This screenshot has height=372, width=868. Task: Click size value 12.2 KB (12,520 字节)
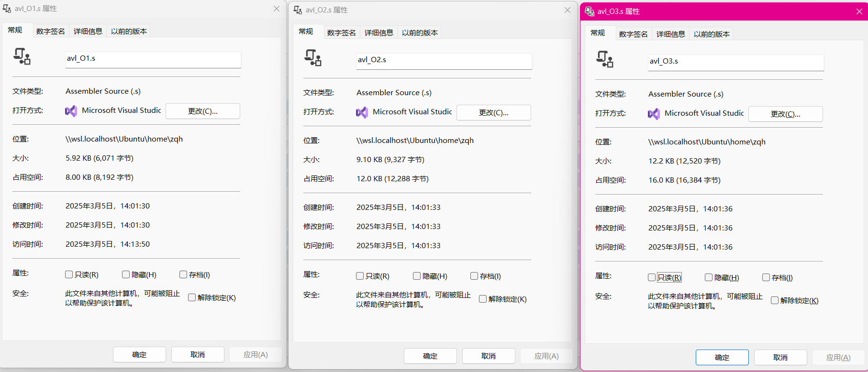coord(684,161)
